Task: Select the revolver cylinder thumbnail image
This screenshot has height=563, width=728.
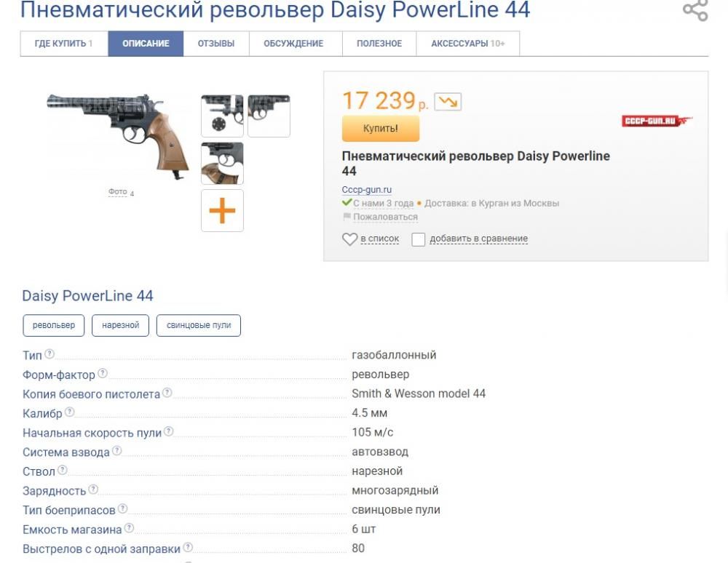Action: pyautogui.click(x=222, y=114)
